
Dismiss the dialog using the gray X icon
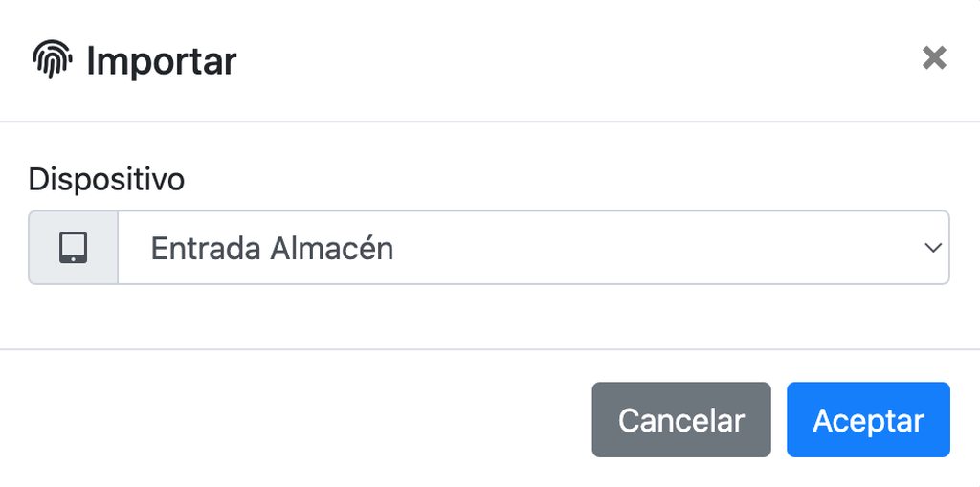point(934,58)
